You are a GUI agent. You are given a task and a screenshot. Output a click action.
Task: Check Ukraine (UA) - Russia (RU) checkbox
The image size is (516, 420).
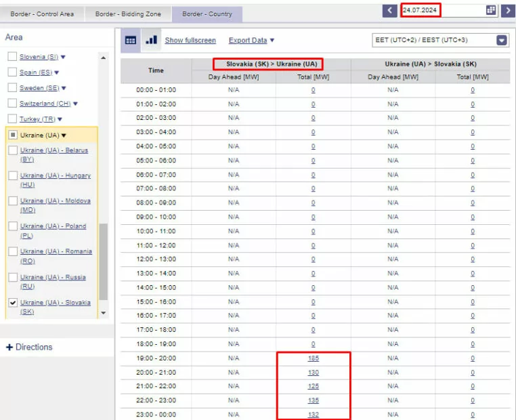(13, 277)
